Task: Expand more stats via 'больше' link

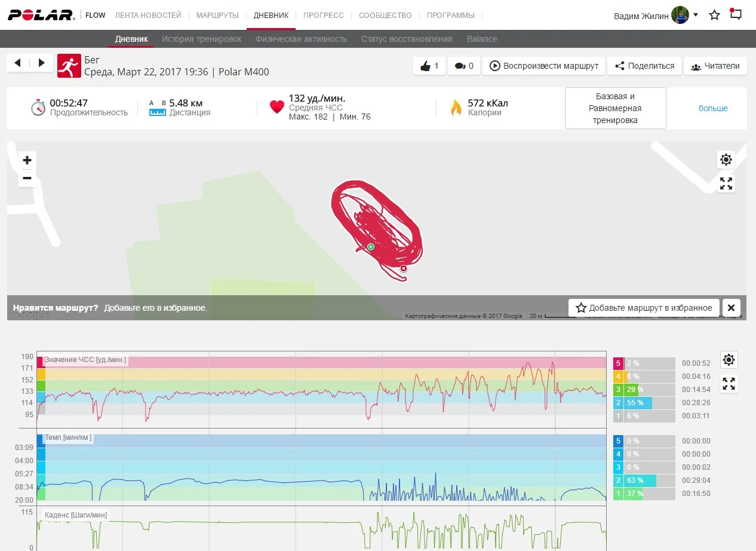Action: point(713,108)
